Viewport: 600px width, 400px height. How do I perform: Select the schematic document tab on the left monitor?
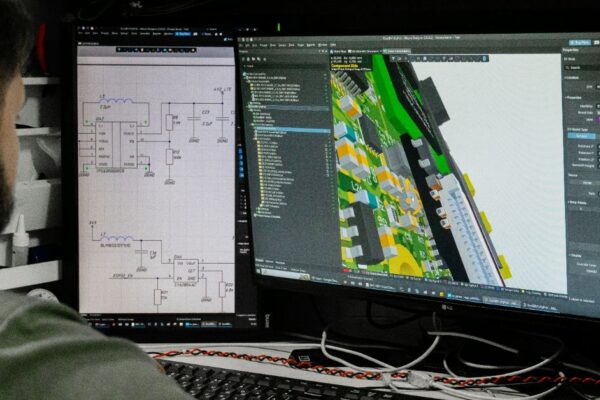[90, 44]
